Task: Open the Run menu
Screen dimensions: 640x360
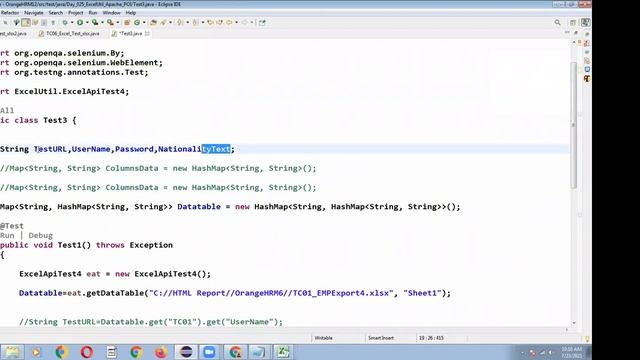Action: click(x=93, y=13)
